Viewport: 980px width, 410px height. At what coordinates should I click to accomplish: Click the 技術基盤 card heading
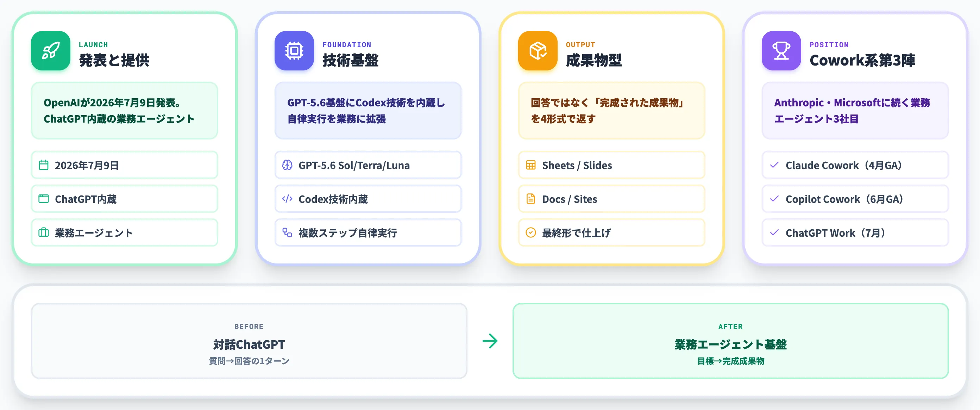tap(350, 60)
